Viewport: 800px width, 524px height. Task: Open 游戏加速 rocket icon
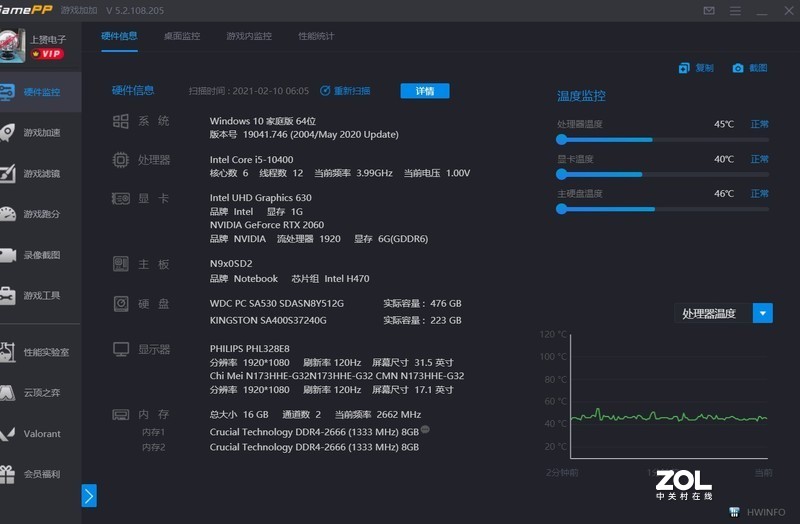pyautogui.click(x=8, y=132)
